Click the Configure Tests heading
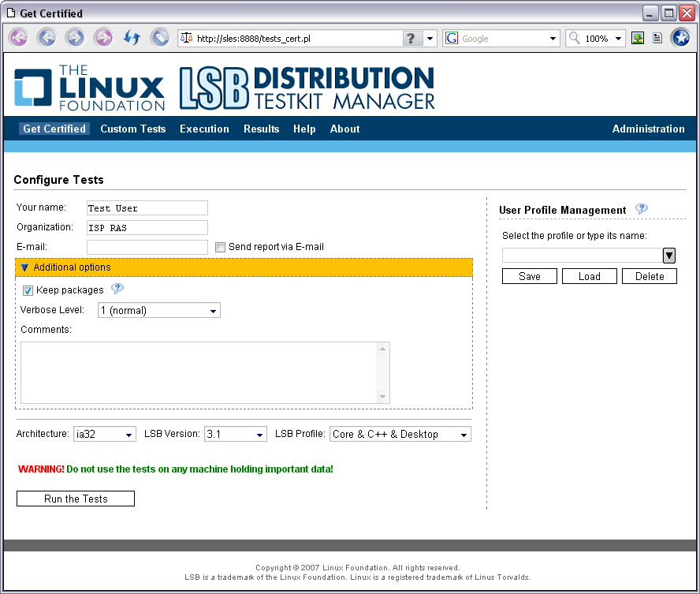The height and width of the screenshot is (594, 700). [x=58, y=180]
